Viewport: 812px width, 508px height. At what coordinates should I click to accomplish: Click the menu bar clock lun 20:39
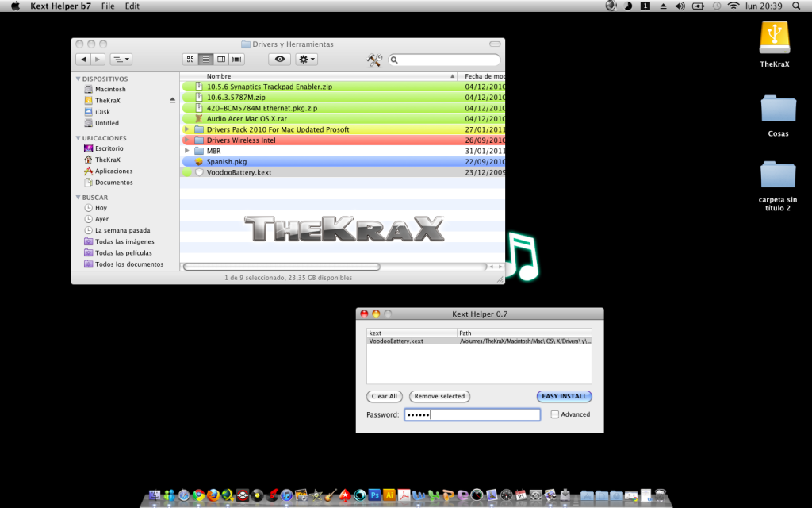pos(764,6)
